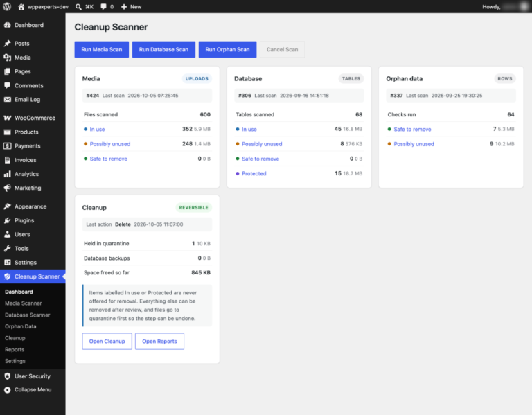The image size is (532, 415).
Task: Click the Open Reports button
Action: 159,341
